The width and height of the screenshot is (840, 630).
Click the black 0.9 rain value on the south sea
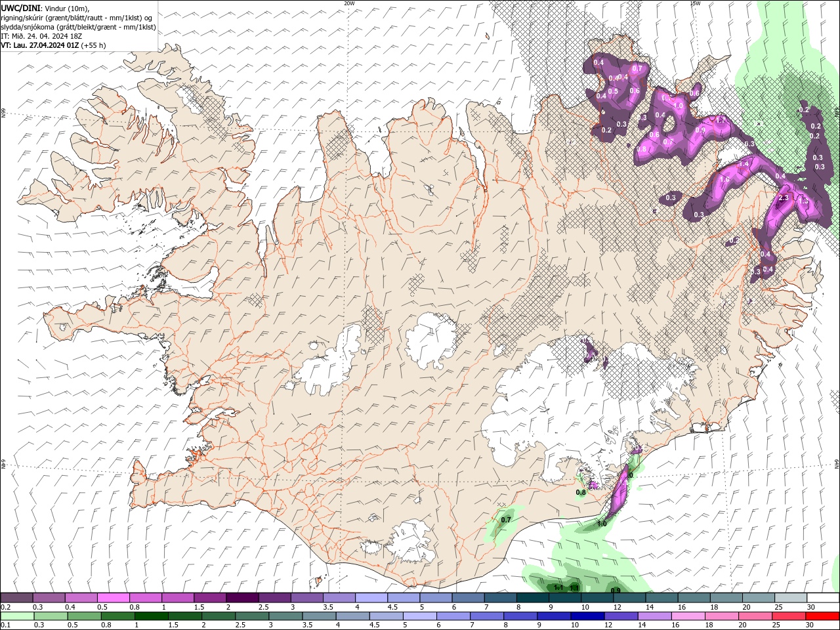(x=616, y=591)
